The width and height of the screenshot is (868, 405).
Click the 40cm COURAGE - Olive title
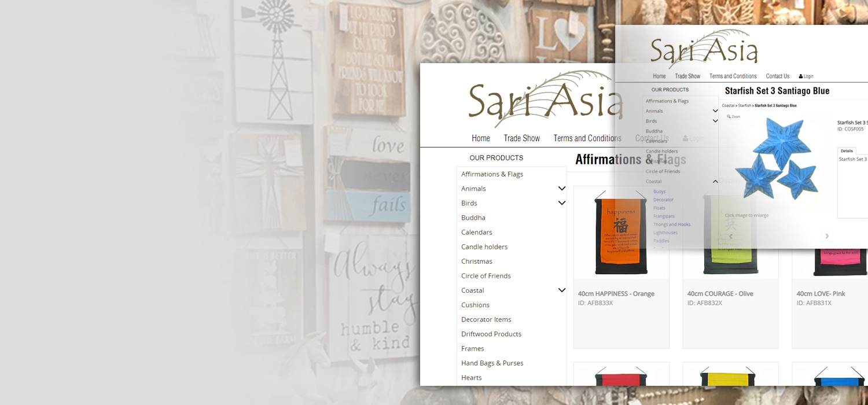click(720, 294)
